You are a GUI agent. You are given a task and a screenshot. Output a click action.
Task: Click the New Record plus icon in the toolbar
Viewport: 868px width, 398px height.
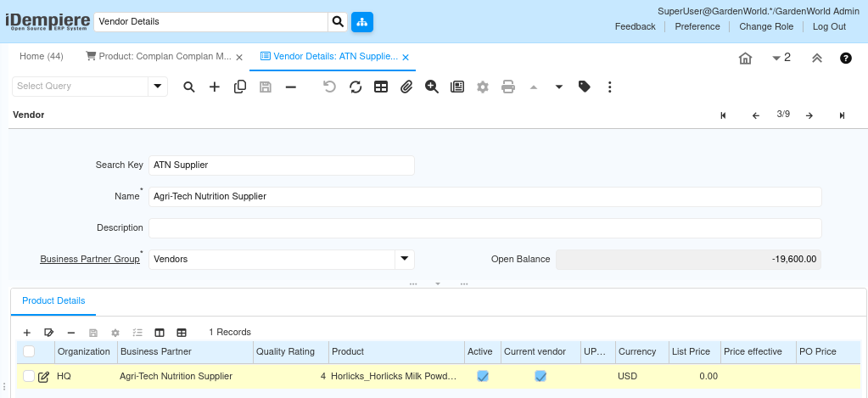click(215, 87)
